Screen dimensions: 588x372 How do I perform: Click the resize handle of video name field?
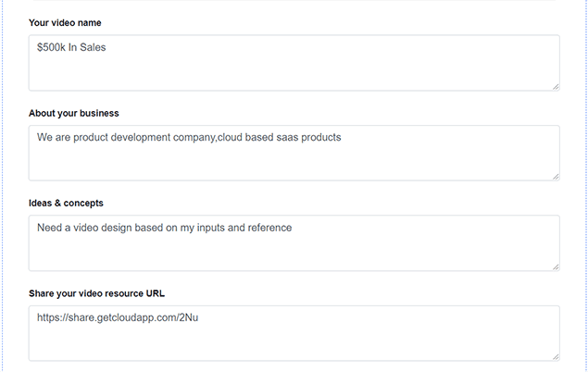pyautogui.click(x=556, y=86)
